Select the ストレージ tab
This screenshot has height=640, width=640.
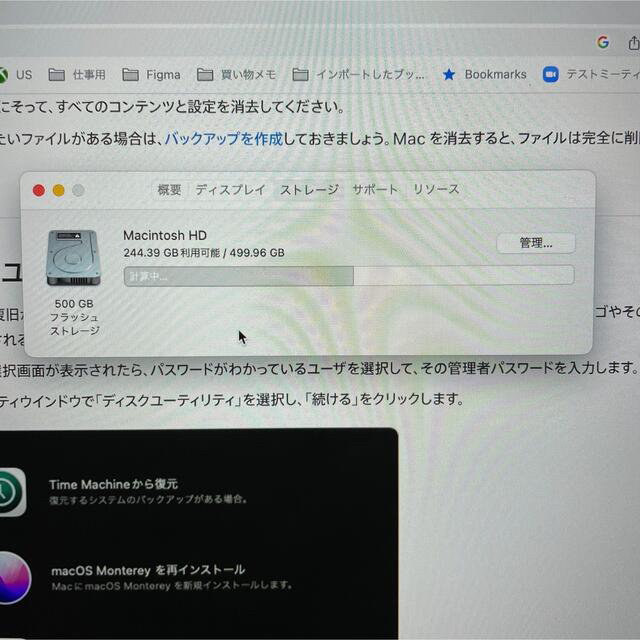[x=309, y=190]
